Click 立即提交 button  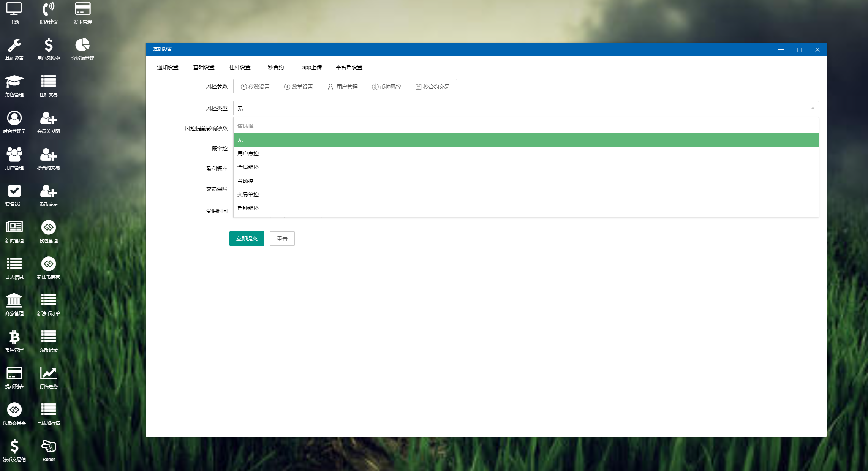point(247,239)
